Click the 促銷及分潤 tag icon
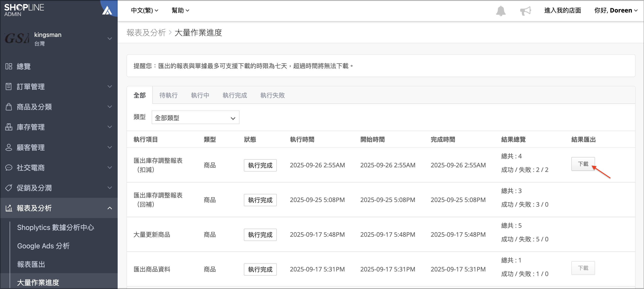The height and width of the screenshot is (289, 644). pyautogui.click(x=9, y=188)
